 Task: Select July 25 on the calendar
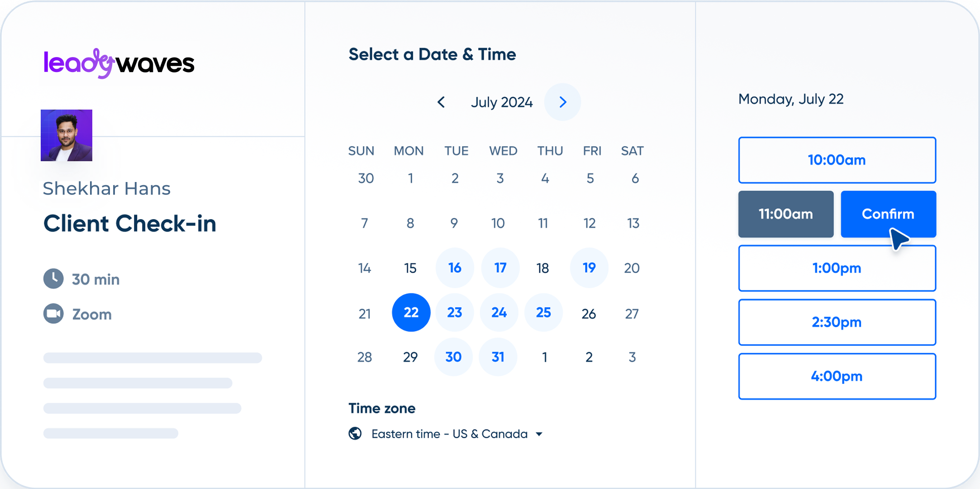tap(543, 312)
